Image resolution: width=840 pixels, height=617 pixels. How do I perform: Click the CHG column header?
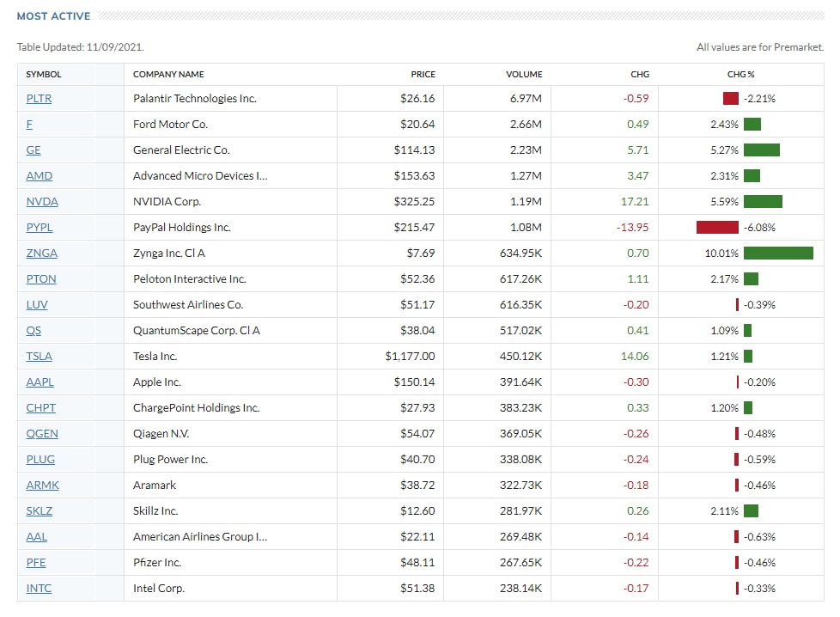[640, 74]
